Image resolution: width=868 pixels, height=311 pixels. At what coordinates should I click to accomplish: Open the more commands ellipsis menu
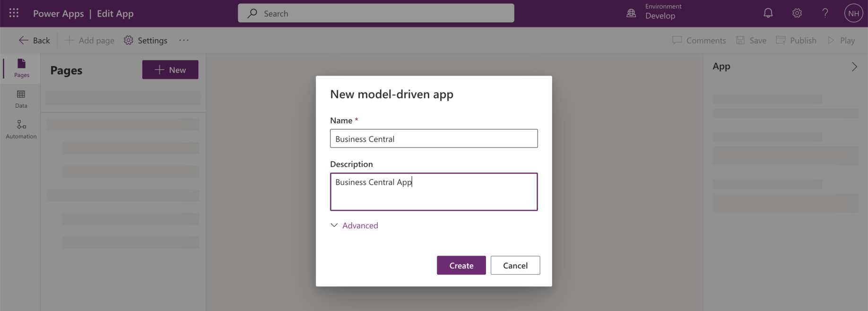(184, 40)
